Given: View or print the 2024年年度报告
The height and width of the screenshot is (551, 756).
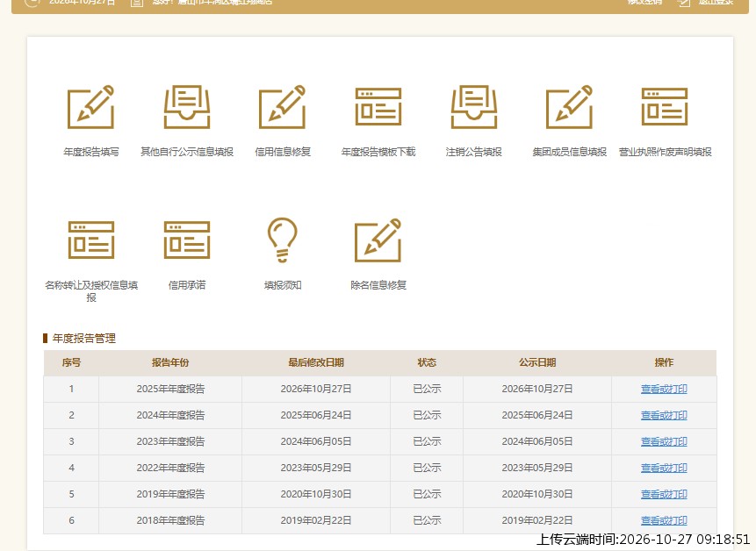Looking at the screenshot, I should 664,415.
